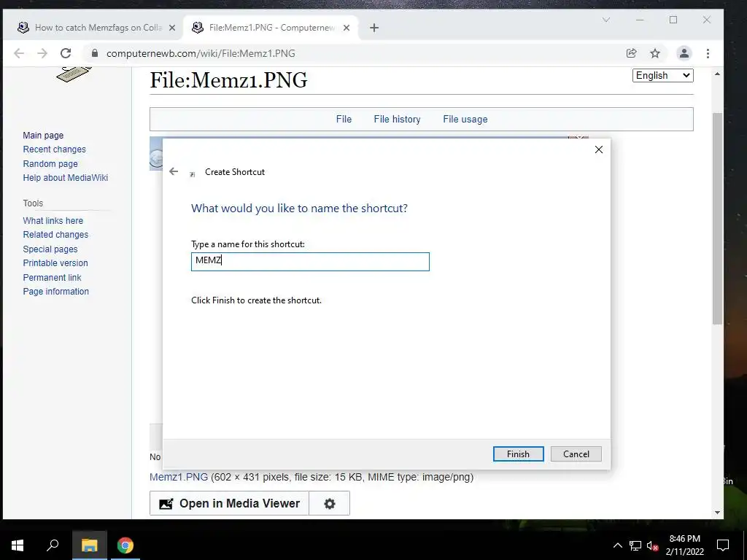Viewport: 747px width, 560px height.
Task: Jump to File usage section
Action: [465, 119]
